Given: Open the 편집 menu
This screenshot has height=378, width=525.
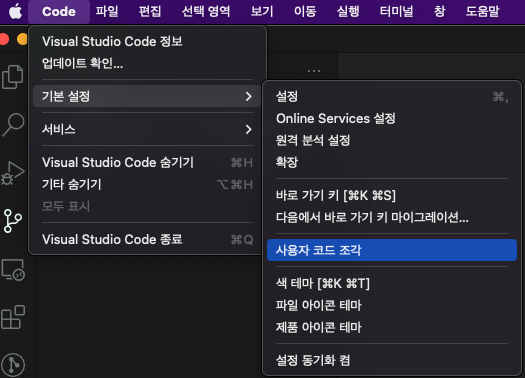Looking at the screenshot, I should tap(150, 12).
